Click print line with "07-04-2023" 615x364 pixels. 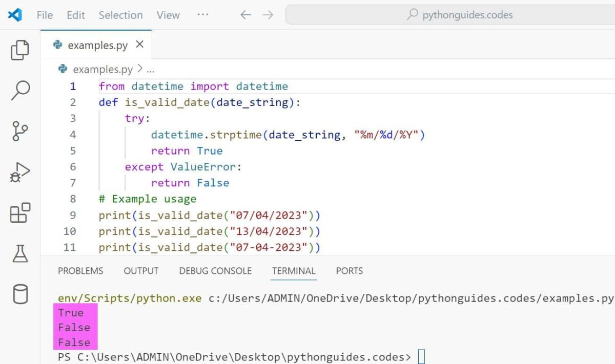point(210,247)
